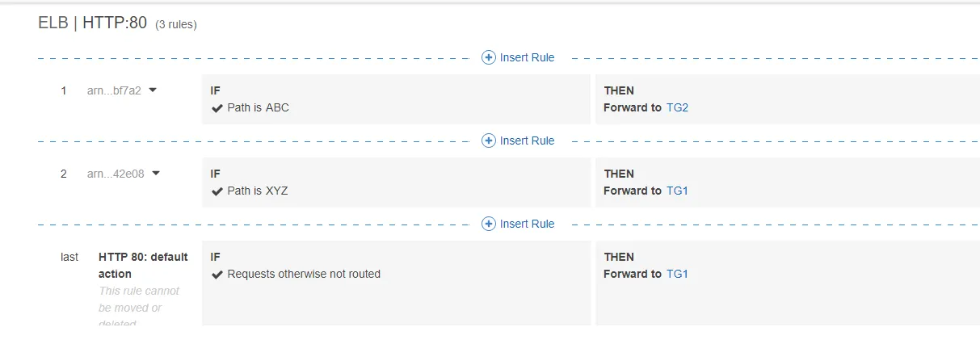
Task: Click plus icon between rules 1 and 2
Action: 488,141
